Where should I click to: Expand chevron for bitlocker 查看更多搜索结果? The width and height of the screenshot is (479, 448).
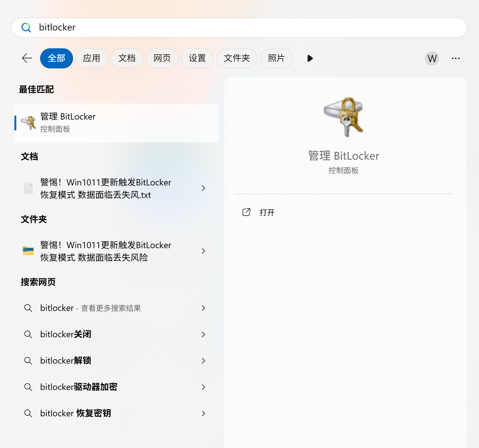[203, 308]
